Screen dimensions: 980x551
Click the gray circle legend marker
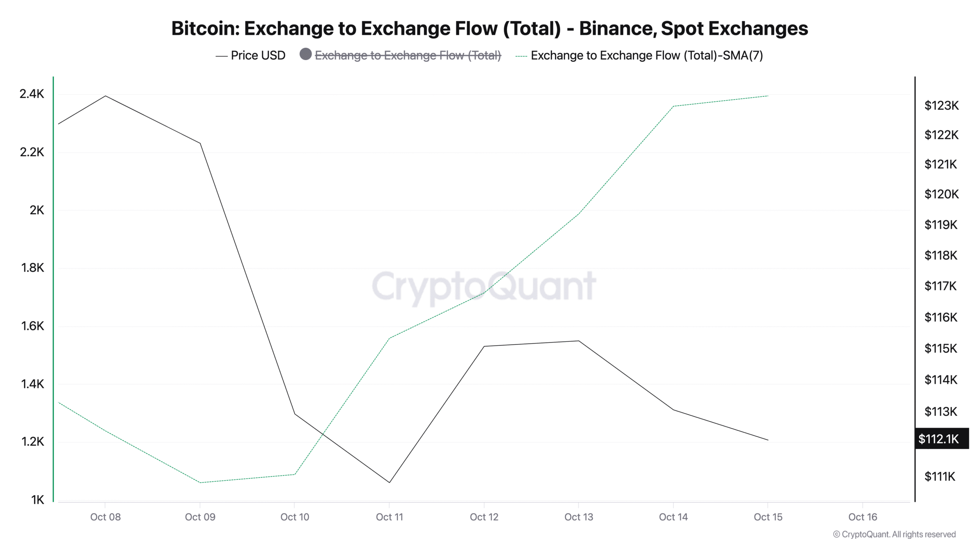tap(305, 54)
